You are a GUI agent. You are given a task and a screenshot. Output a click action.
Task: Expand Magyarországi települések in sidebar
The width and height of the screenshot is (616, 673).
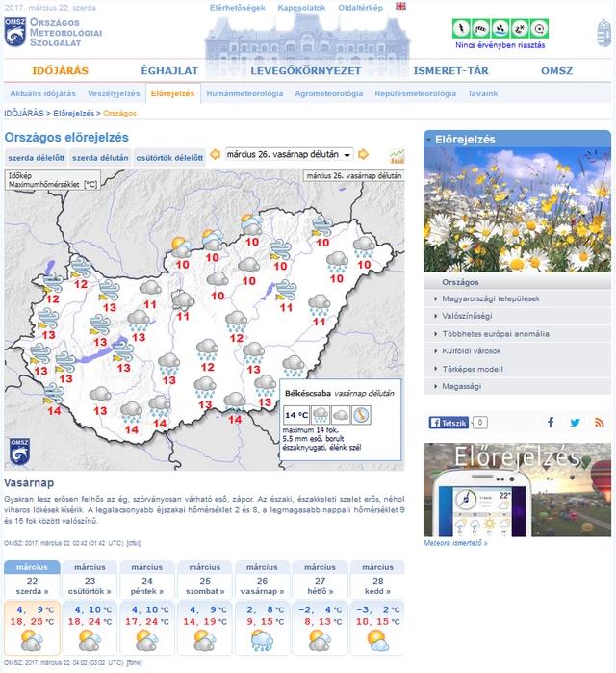click(517, 298)
